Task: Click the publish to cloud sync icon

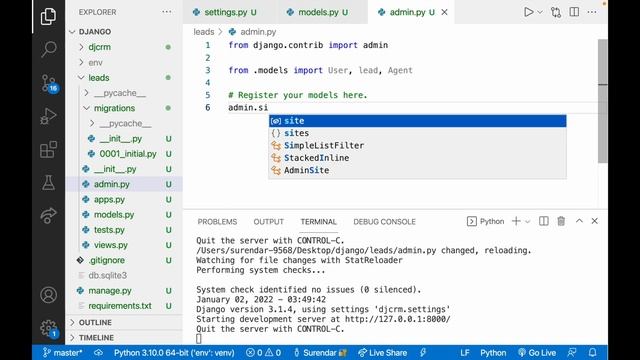Action: (98, 353)
